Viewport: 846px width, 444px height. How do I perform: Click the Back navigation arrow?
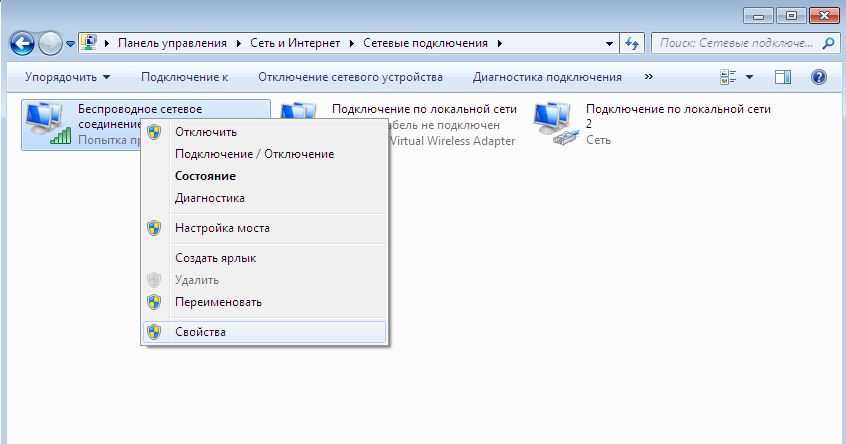(x=22, y=43)
